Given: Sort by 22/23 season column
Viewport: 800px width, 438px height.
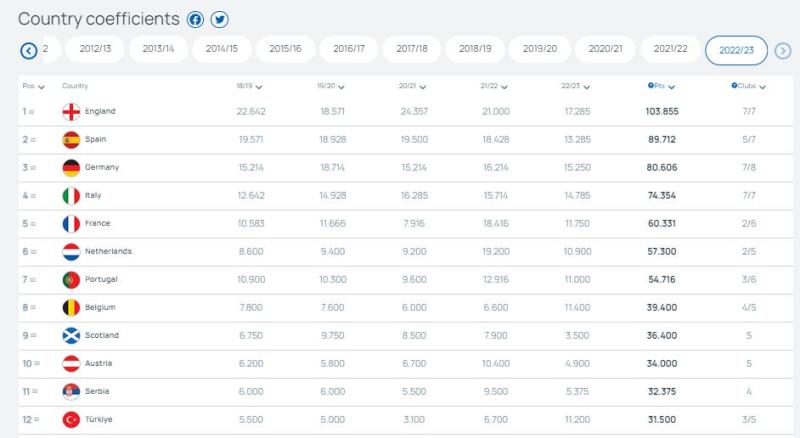Looking at the screenshot, I should tap(577, 87).
